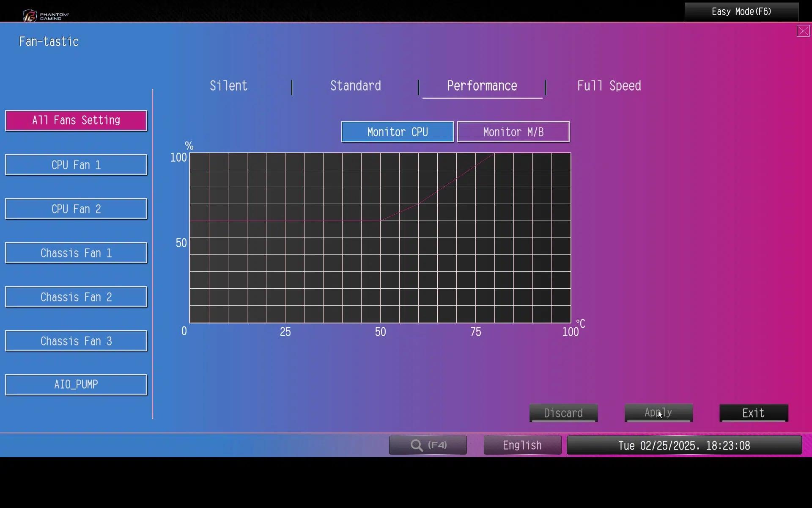Screen dimensions: 812x508
Task: Click Easy Mode (F6) button
Action: tap(741, 12)
